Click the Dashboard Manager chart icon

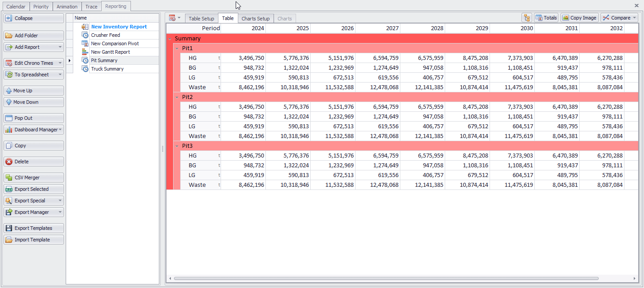coord(9,130)
